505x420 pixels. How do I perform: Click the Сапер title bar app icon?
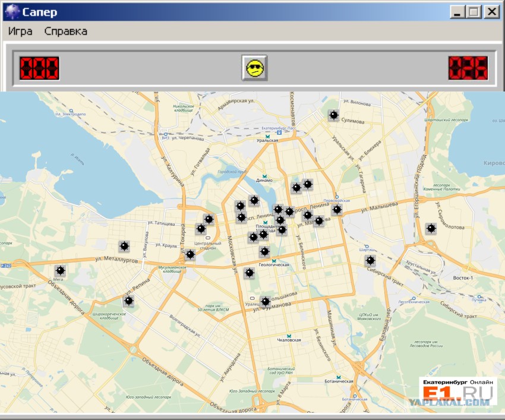tap(12, 12)
